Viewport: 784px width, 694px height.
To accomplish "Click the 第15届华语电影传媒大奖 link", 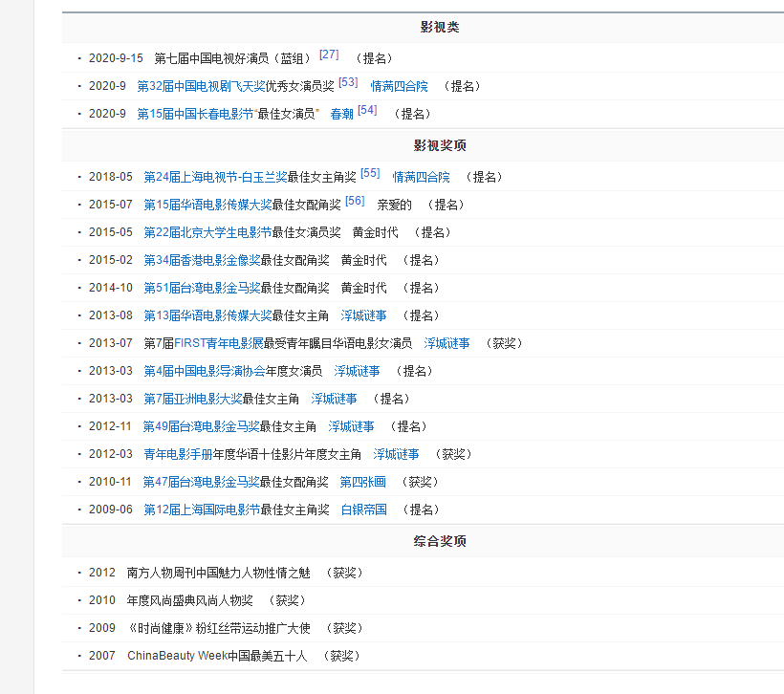I will tap(207, 205).
